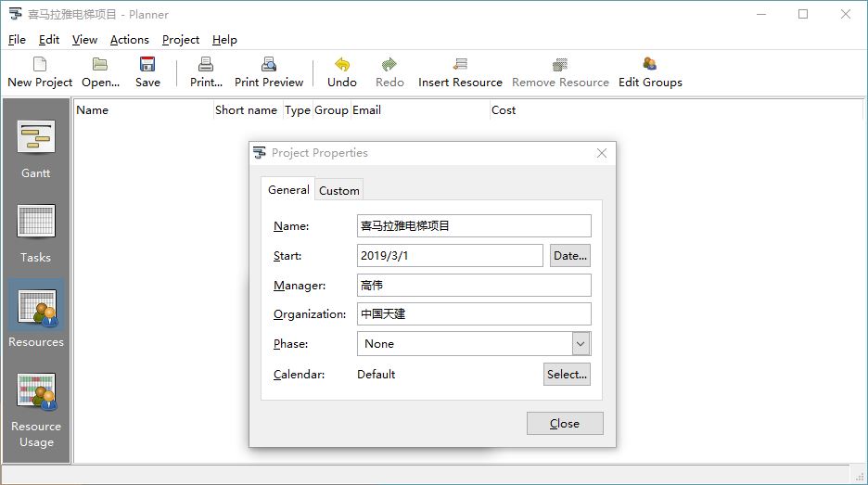Maximize the Planner window
This screenshot has height=485, width=868.
[x=803, y=15]
